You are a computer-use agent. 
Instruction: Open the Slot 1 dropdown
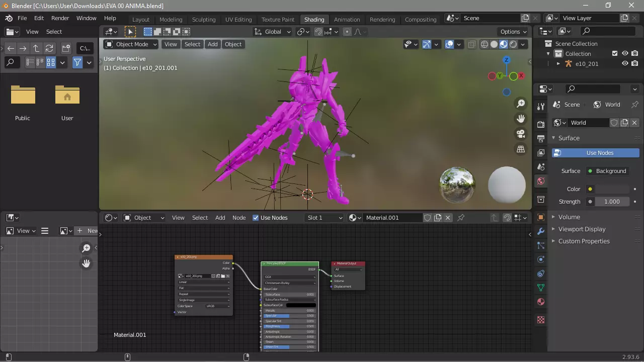point(325,218)
